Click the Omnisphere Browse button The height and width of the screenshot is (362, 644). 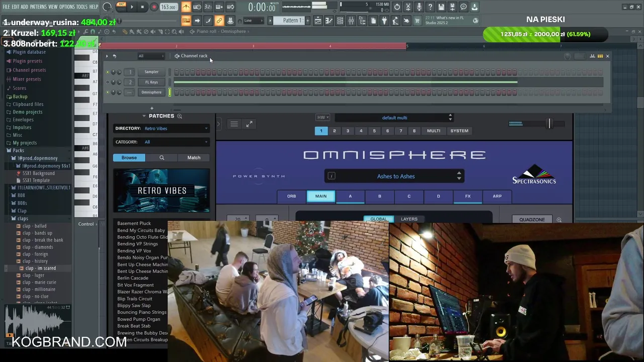[x=129, y=157]
